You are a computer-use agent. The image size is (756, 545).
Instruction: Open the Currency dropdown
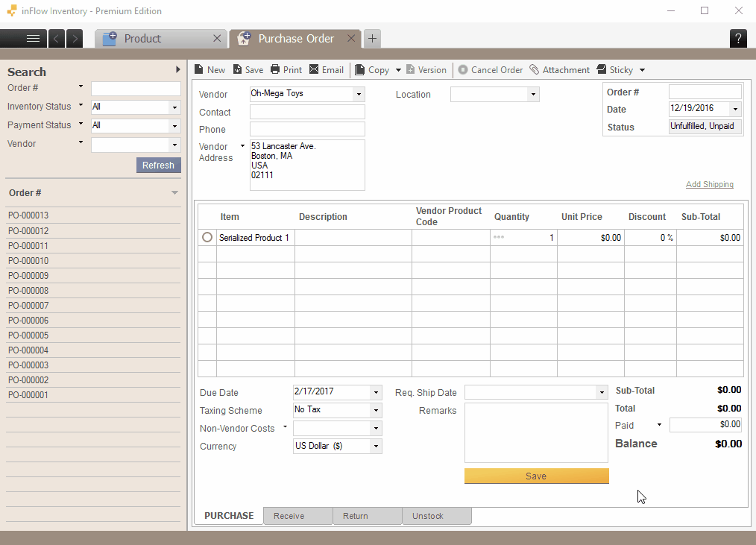pos(376,446)
